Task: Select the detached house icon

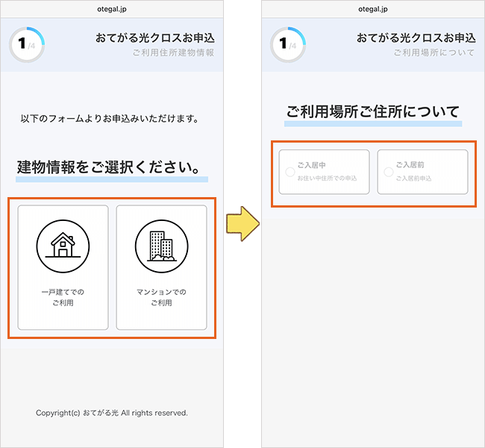Action: [x=63, y=246]
